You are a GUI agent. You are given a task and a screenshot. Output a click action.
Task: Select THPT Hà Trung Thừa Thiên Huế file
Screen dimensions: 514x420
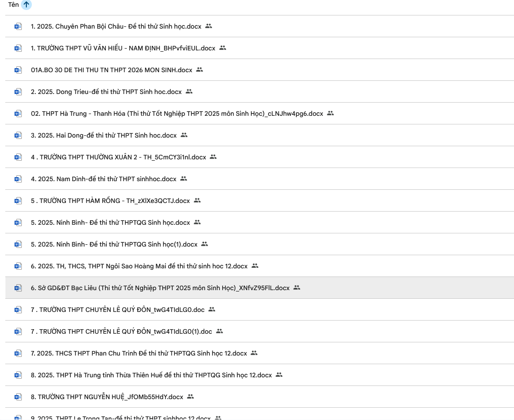259,375
